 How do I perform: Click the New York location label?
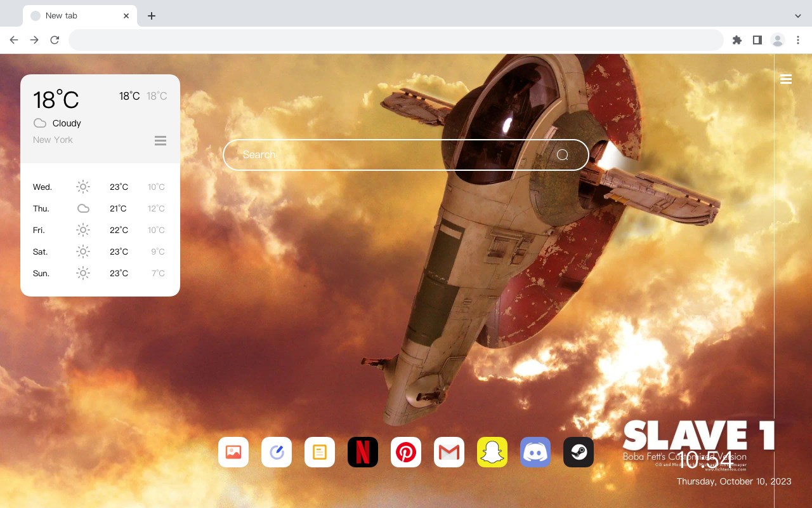pos(53,140)
